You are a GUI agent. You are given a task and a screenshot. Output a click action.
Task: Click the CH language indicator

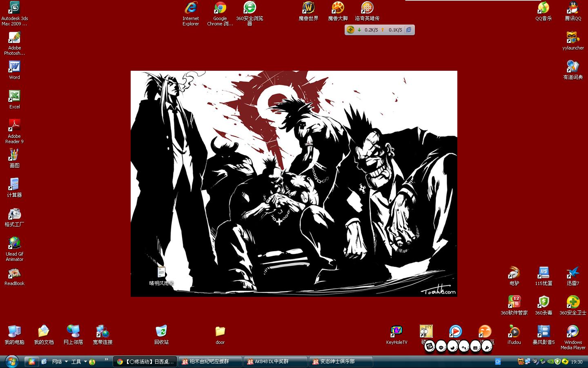point(498,361)
